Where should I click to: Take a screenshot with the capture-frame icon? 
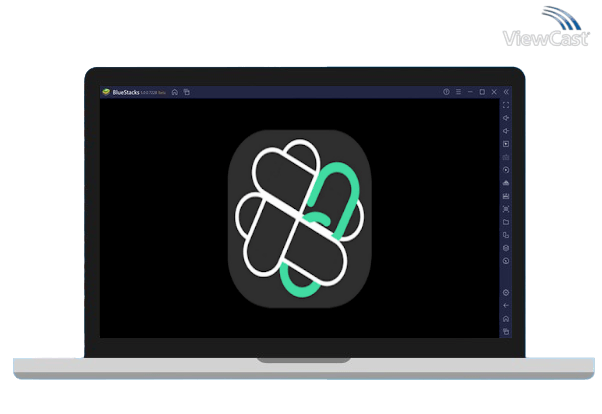(506, 209)
